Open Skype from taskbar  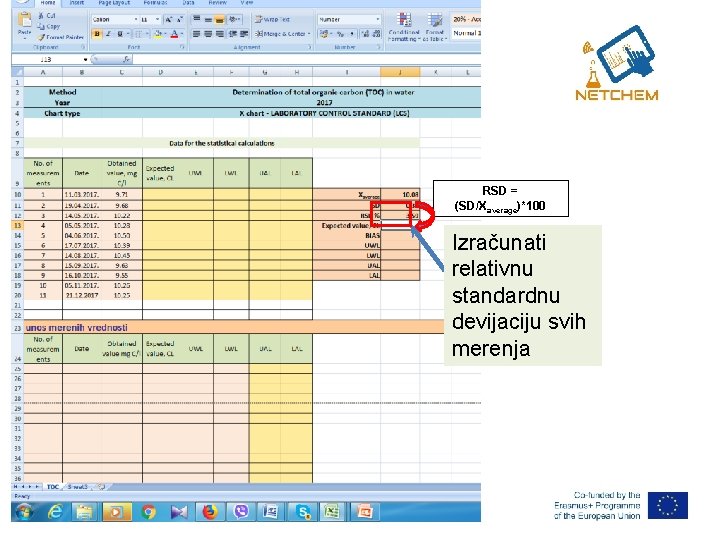tap(303, 512)
